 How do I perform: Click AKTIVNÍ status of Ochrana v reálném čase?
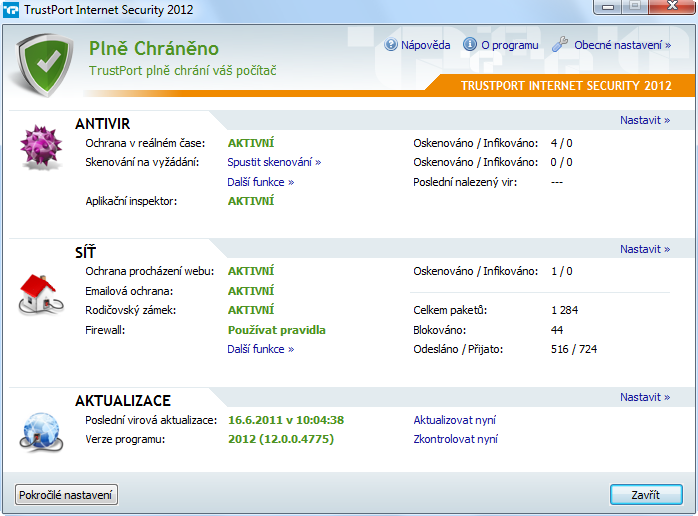point(251,143)
